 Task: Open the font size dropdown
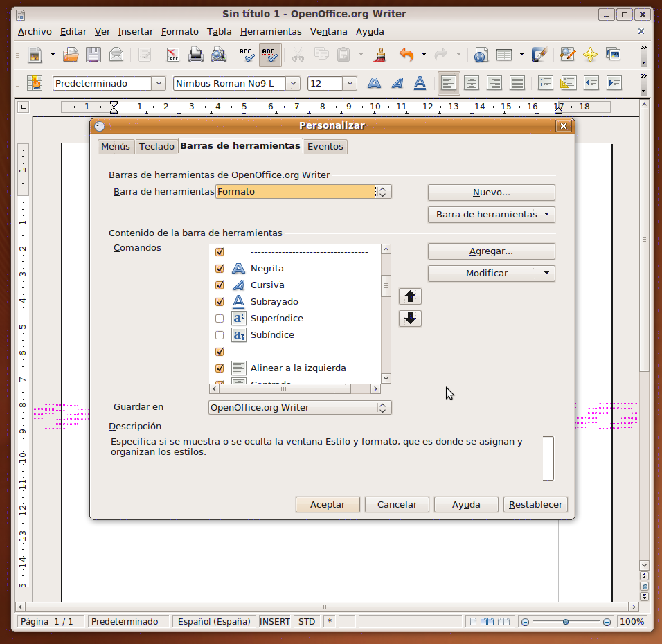[350, 83]
